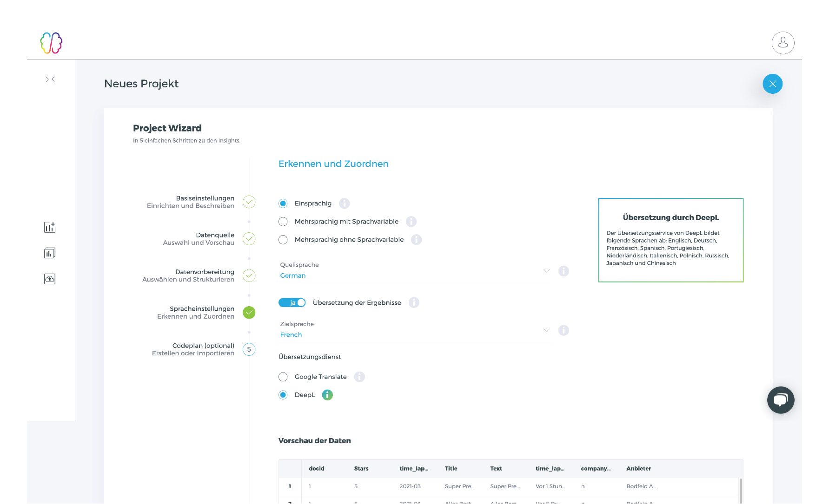Viewport: 829px width, 504px height.
Task: Open the Zielsprache French selection
Action: (x=414, y=330)
